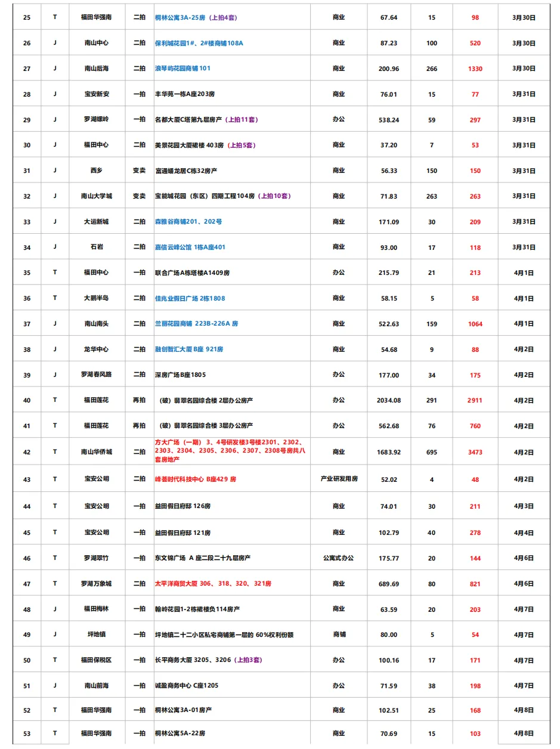
Task: Select usage cell 产业研发用房
Action: pyautogui.click(x=339, y=479)
